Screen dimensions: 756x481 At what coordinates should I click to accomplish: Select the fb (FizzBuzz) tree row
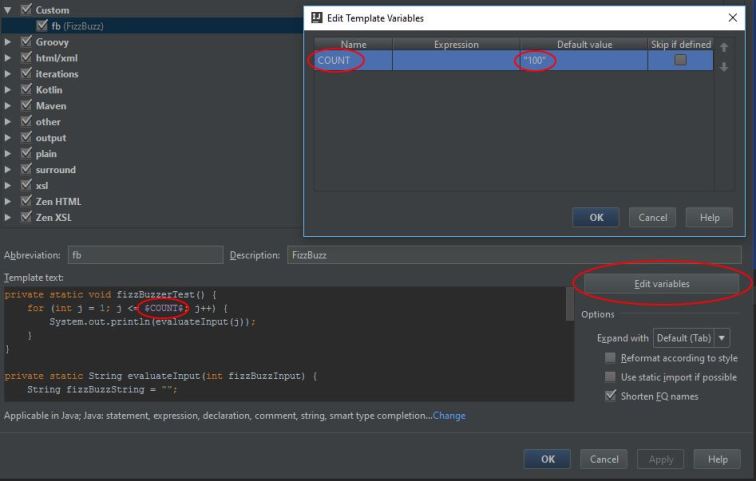(151, 26)
